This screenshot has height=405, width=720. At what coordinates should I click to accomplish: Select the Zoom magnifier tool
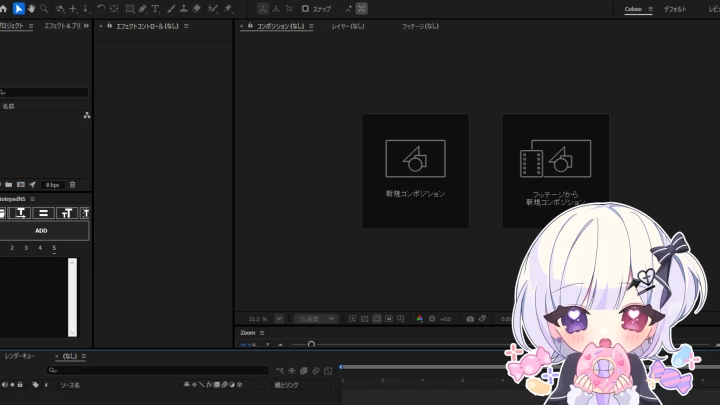coord(44,9)
